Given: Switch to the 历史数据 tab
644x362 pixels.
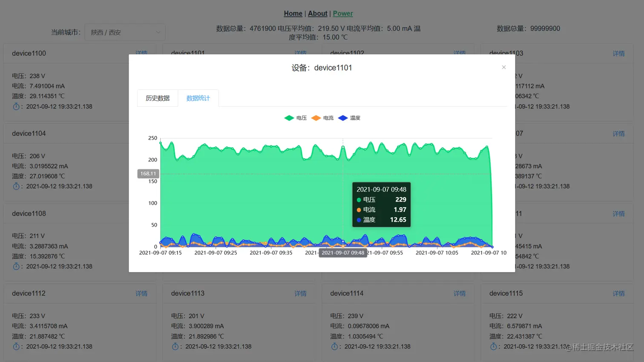Looking at the screenshot, I should [x=158, y=98].
